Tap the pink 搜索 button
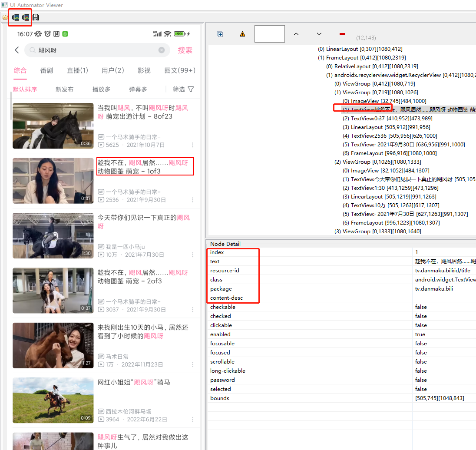The image size is (476, 450). pyautogui.click(x=185, y=50)
